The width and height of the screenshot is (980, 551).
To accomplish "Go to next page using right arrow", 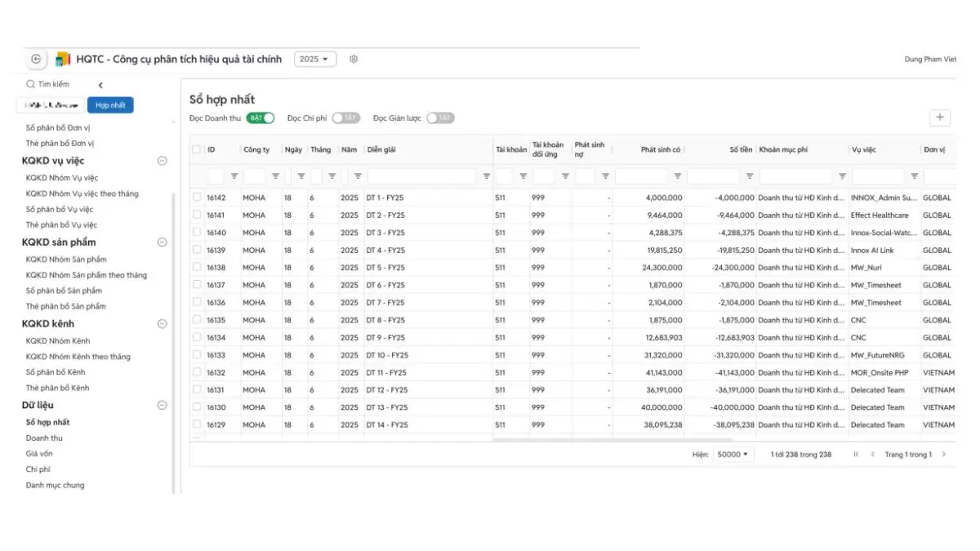I will point(944,455).
